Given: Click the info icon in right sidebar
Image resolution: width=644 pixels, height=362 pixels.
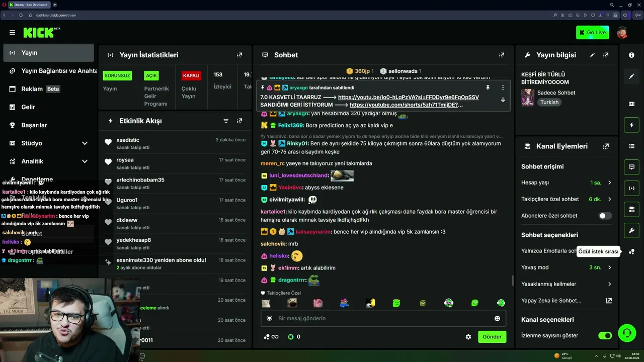Looking at the screenshot, I should 631,55.
